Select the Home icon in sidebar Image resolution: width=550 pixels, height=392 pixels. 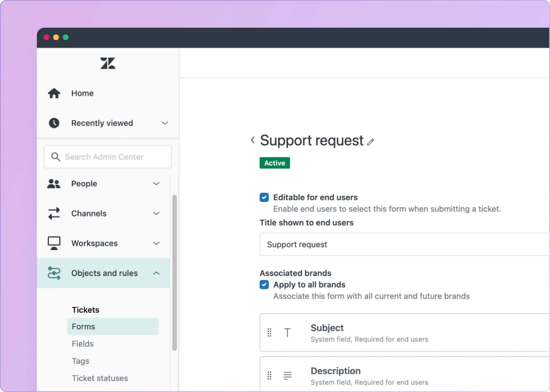point(54,93)
